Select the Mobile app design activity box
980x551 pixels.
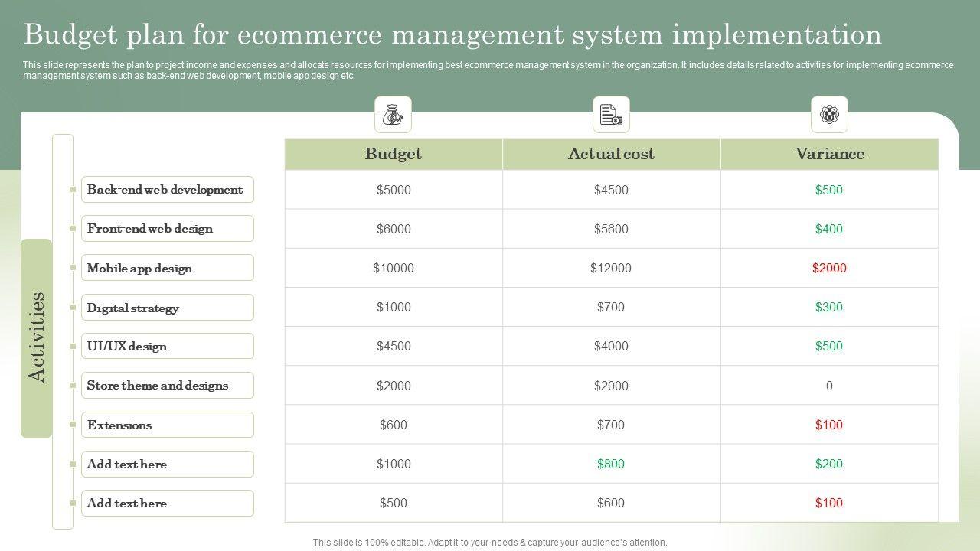[168, 268]
